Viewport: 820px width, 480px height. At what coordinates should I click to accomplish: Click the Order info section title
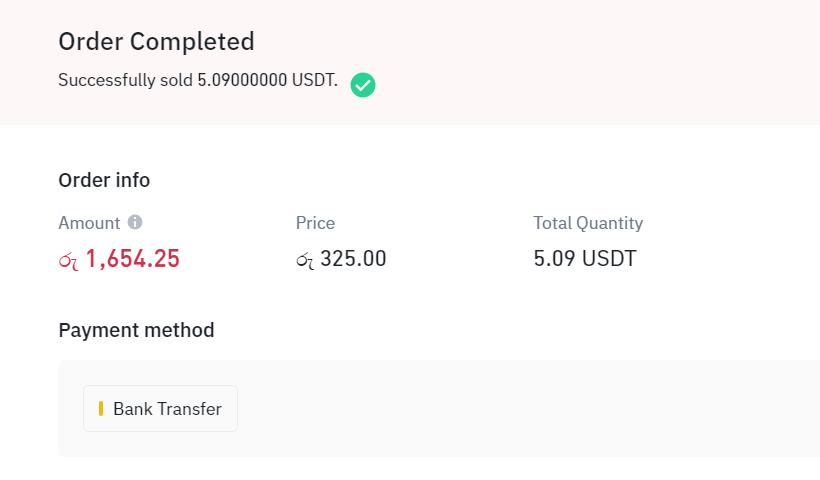(104, 180)
